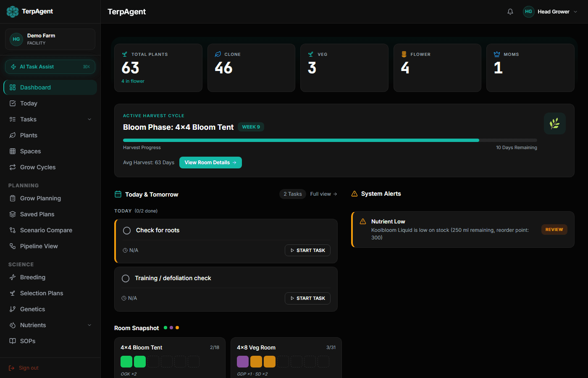
Task: Click the View Room Details button
Action: (x=210, y=162)
